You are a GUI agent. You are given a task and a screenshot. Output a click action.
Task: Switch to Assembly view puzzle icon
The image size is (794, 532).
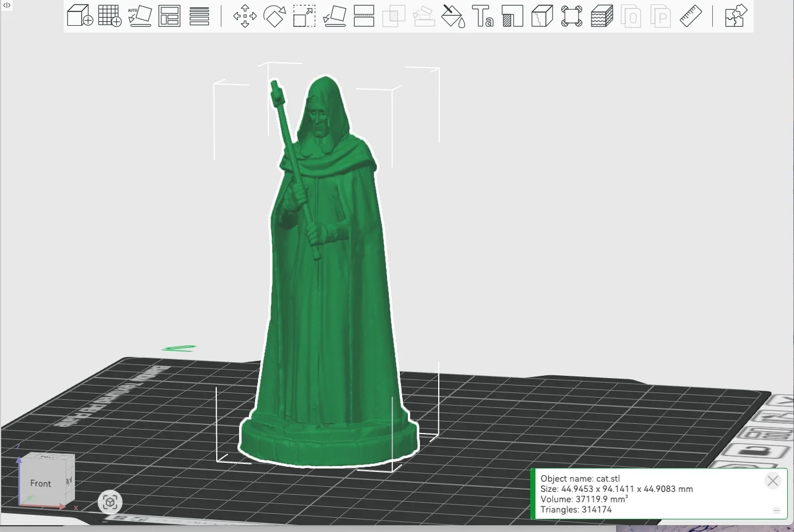tap(736, 16)
